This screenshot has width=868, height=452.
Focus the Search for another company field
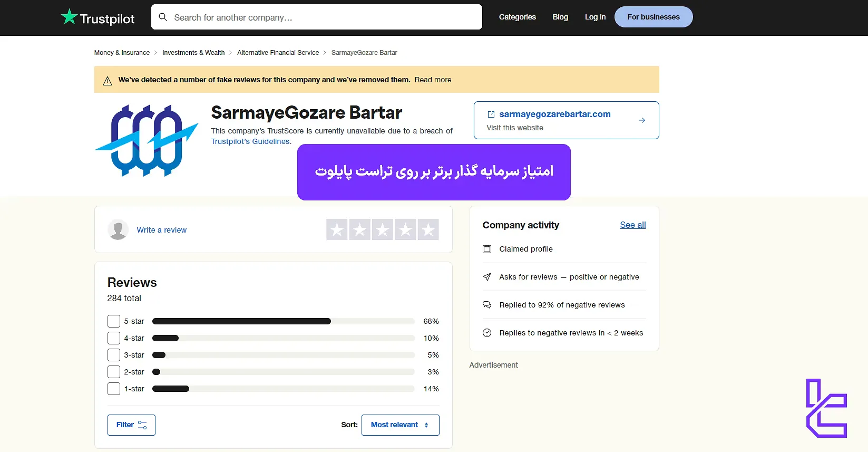(x=317, y=17)
